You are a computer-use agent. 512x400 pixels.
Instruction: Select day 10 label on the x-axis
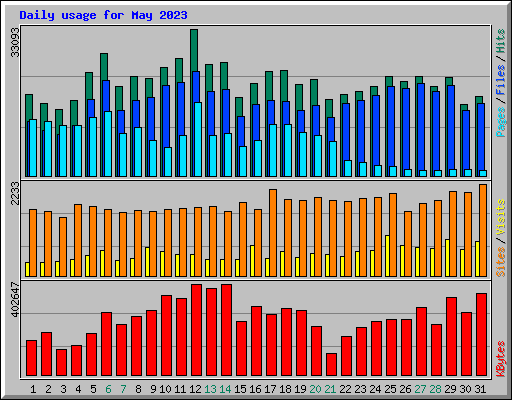pyautogui.click(x=165, y=389)
